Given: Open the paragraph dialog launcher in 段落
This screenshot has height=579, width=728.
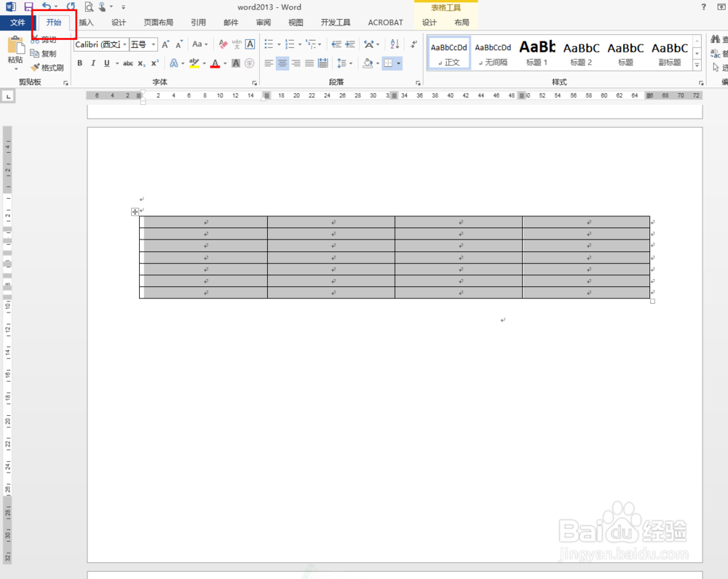Looking at the screenshot, I should click(x=418, y=82).
